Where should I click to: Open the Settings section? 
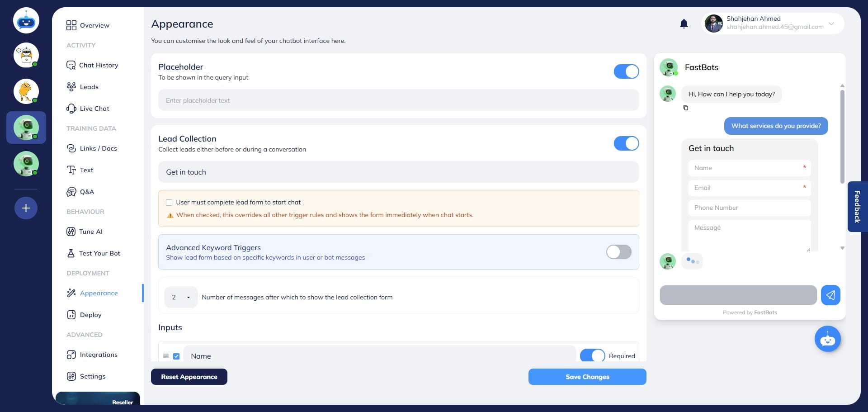92,376
